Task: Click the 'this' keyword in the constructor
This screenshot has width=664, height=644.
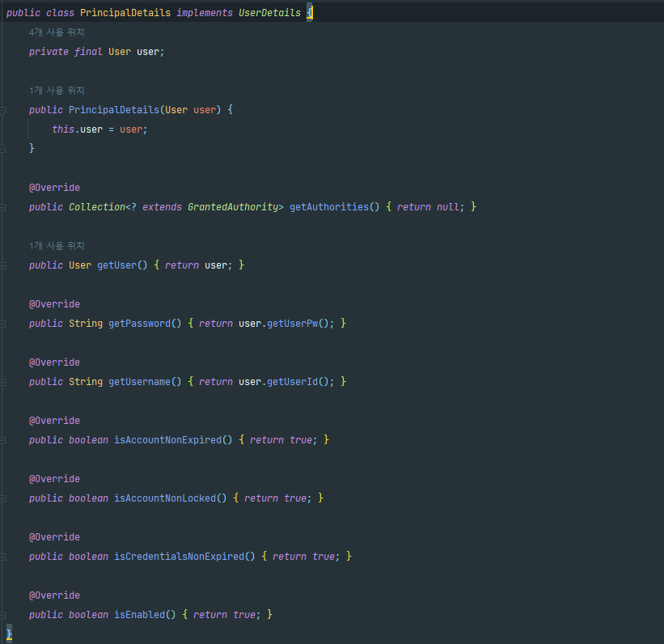Action: tap(63, 129)
